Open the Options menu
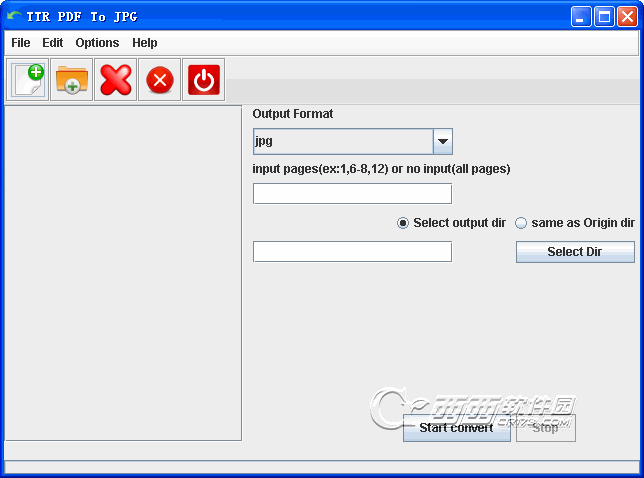This screenshot has width=644, height=478. pos(97,43)
